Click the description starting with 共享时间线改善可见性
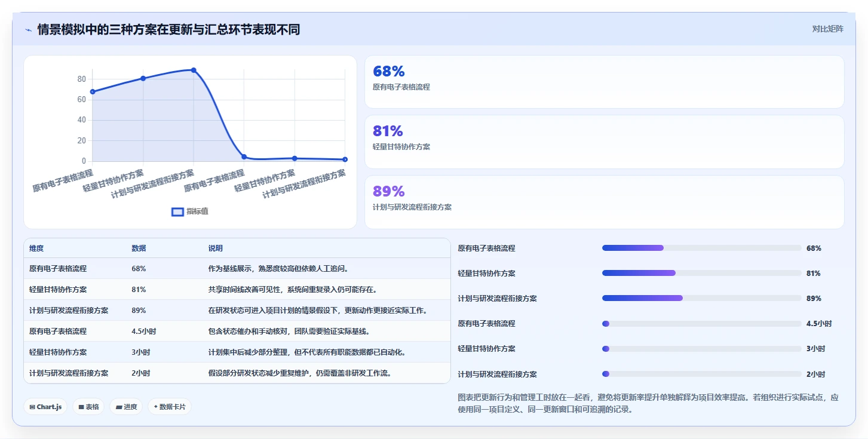 point(293,290)
